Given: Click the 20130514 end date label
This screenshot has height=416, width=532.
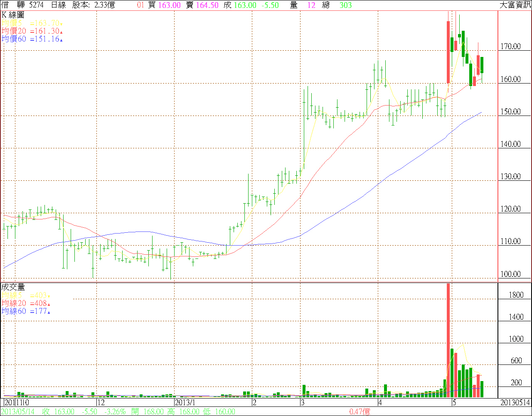Looking at the screenshot, I should point(515,403).
